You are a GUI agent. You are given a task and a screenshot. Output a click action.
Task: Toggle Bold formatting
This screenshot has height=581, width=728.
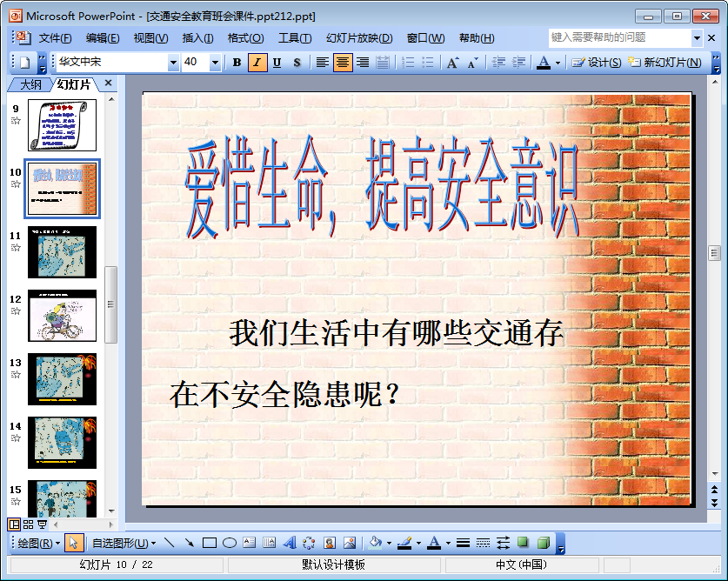237,63
